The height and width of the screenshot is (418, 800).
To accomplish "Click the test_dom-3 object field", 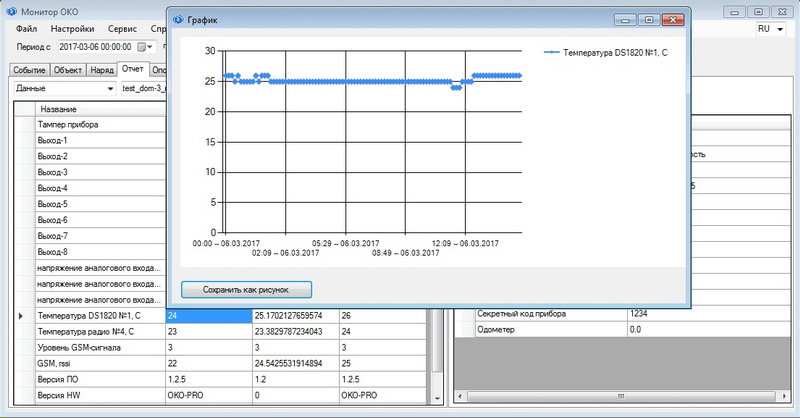I will (144, 88).
